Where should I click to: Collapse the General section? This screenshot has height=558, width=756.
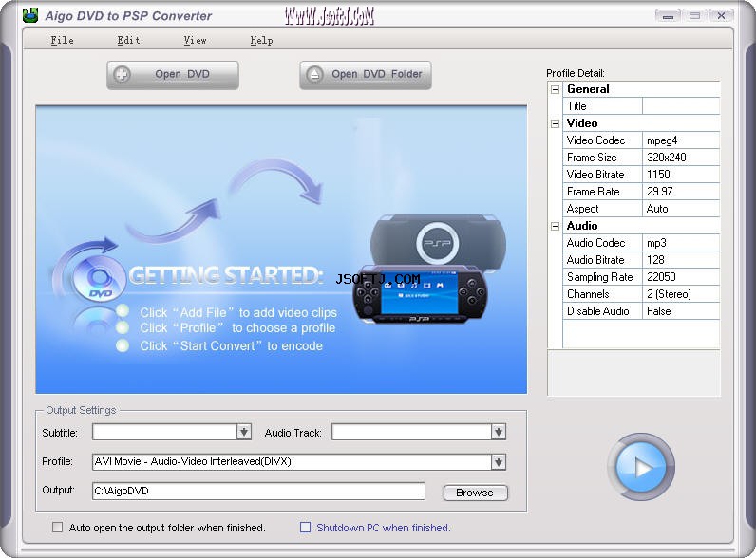(x=555, y=89)
